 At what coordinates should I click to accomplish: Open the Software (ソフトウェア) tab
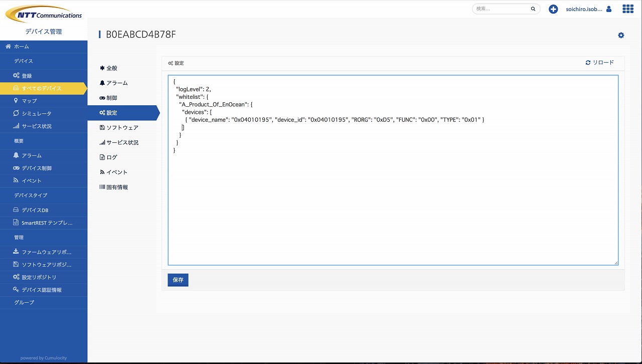[122, 127]
